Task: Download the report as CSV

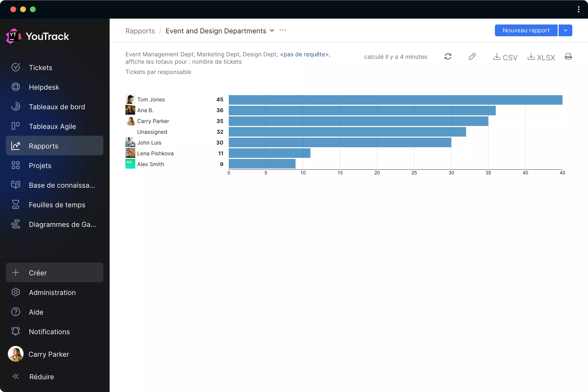Action: tap(505, 57)
